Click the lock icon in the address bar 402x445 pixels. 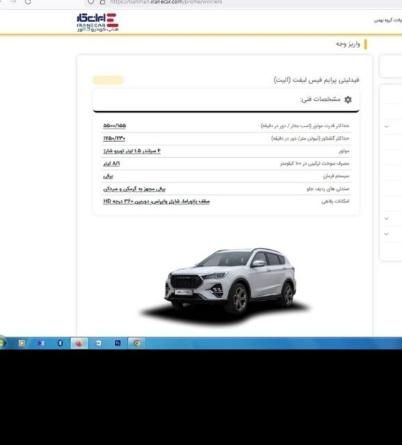pos(102,2)
